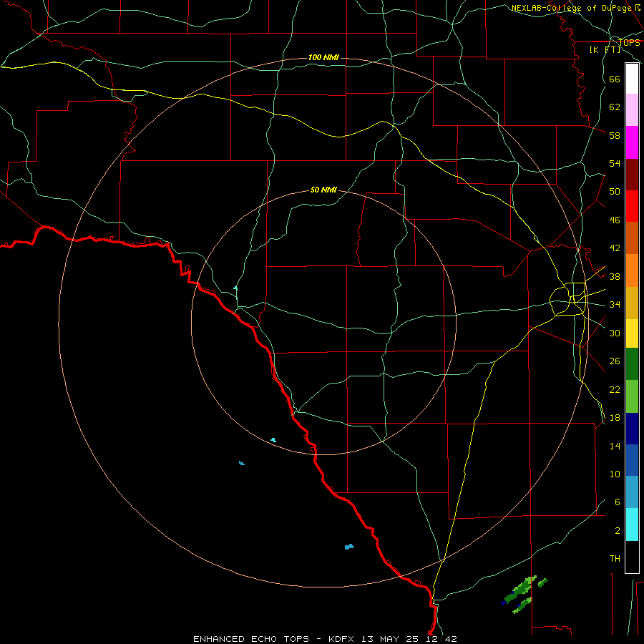Click the medium blue legend swatch
Image resolution: width=644 pixels, height=644 pixels.
(x=632, y=460)
